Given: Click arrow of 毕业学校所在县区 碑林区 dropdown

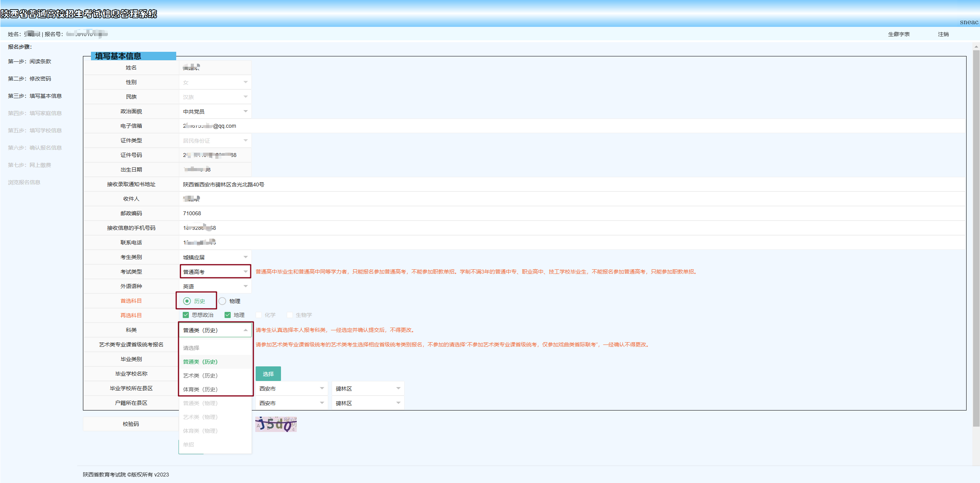Looking at the screenshot, I should [x=398, y=388].
